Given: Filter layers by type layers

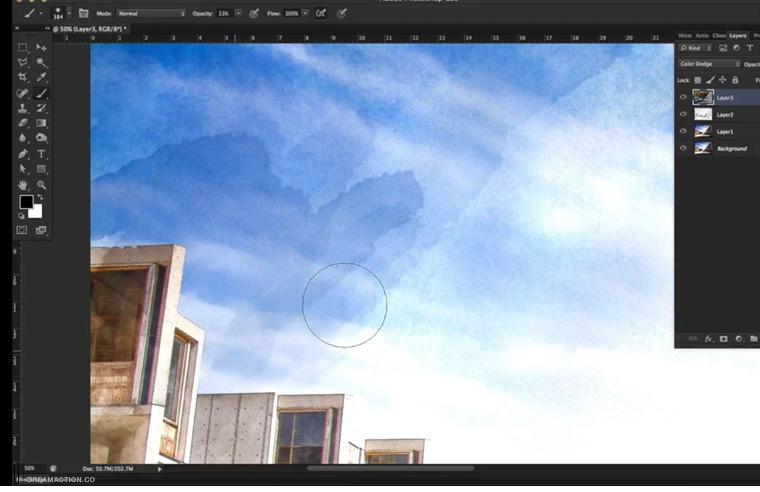Looking at the screenshot, I should pyautogui.click(x=749, y=48).
